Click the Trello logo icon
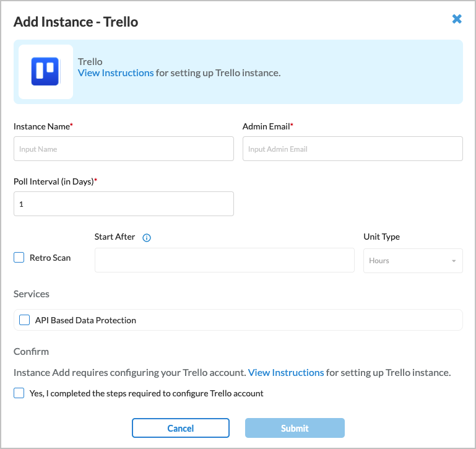This screenshot has height=449, width=476. coord(45,71)
